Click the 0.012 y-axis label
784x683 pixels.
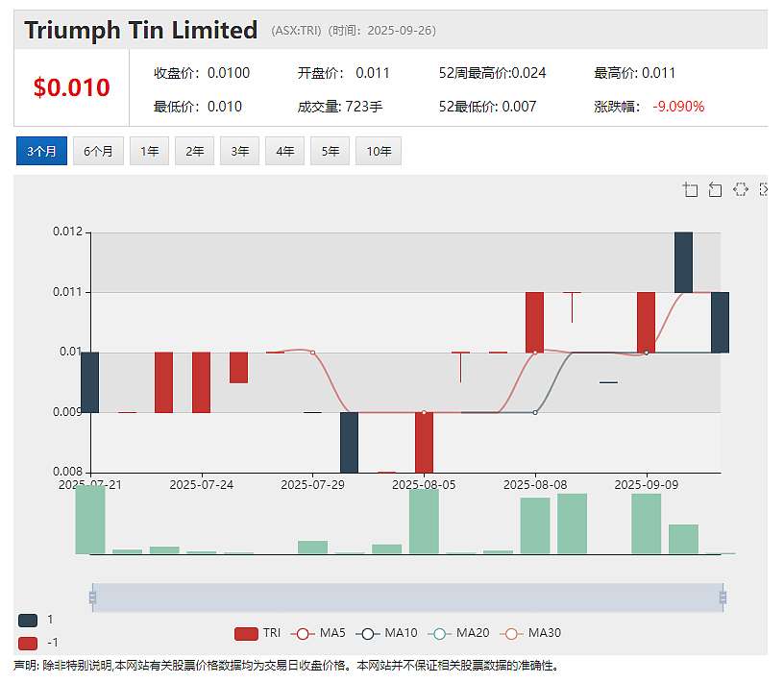pyautogui.click(x=67, y=232)
